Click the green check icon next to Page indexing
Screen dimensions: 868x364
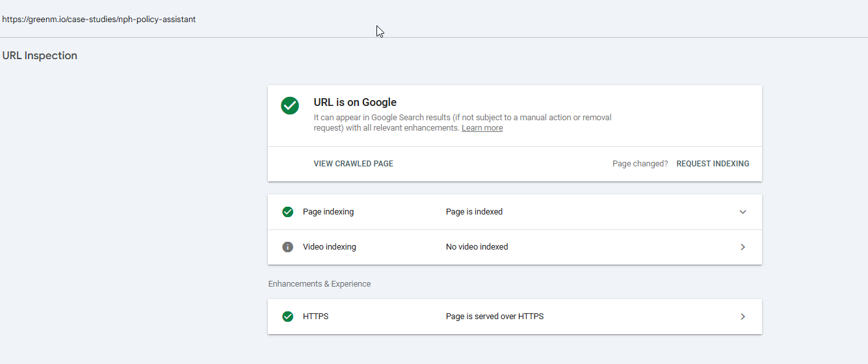coord(287,212)
